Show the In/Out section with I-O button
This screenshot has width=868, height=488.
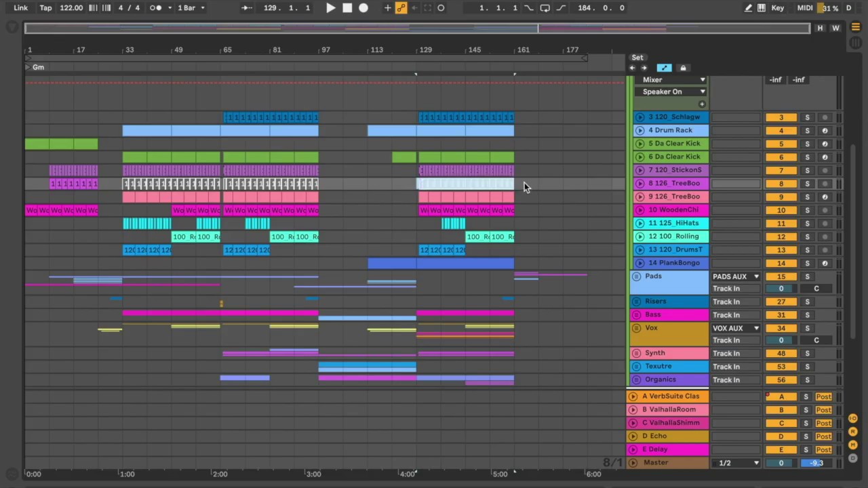pos(853,418)
